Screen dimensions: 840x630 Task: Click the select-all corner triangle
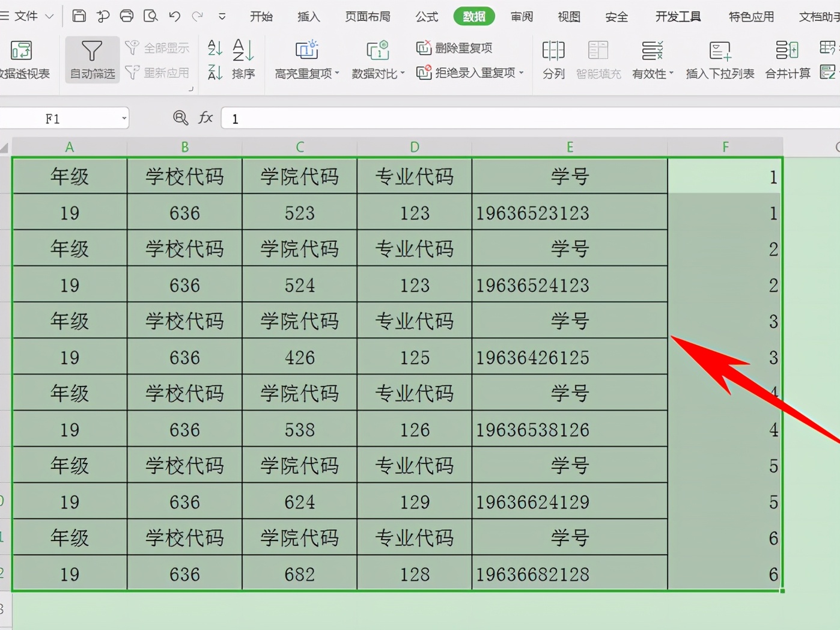click(5, 147)
